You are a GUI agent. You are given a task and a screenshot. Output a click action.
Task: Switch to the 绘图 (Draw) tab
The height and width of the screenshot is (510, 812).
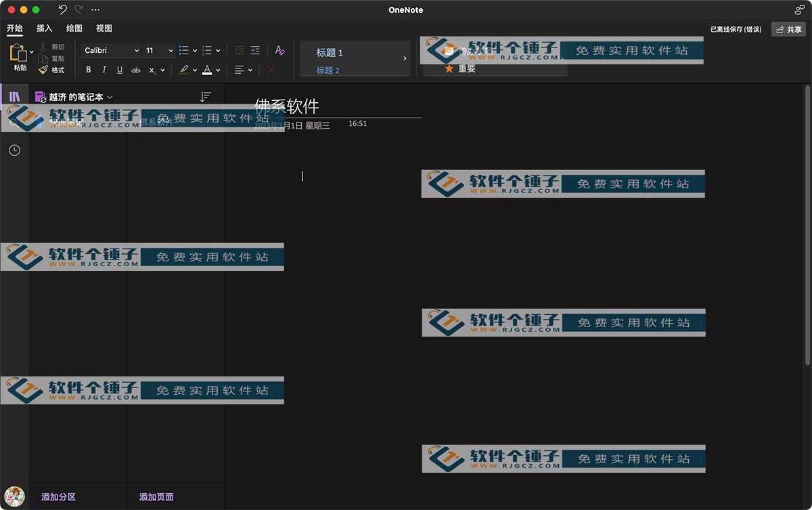(74, 28)
